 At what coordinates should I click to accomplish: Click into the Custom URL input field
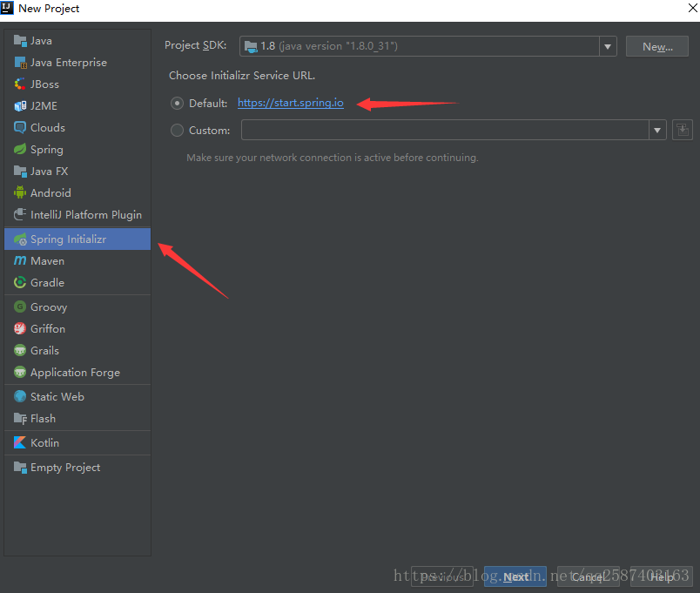(445, 130)
